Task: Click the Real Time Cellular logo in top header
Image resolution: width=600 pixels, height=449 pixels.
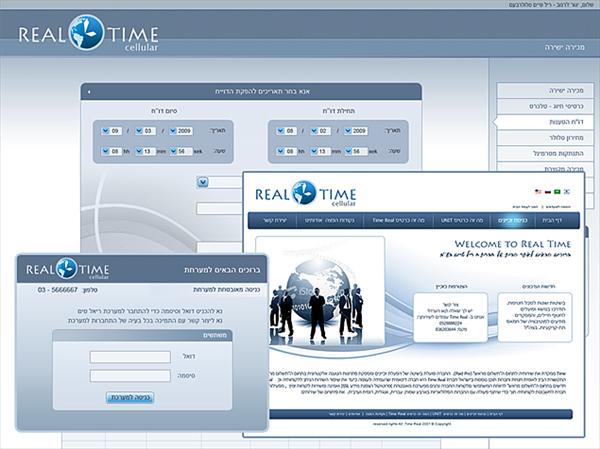Action: coord(88,33)
